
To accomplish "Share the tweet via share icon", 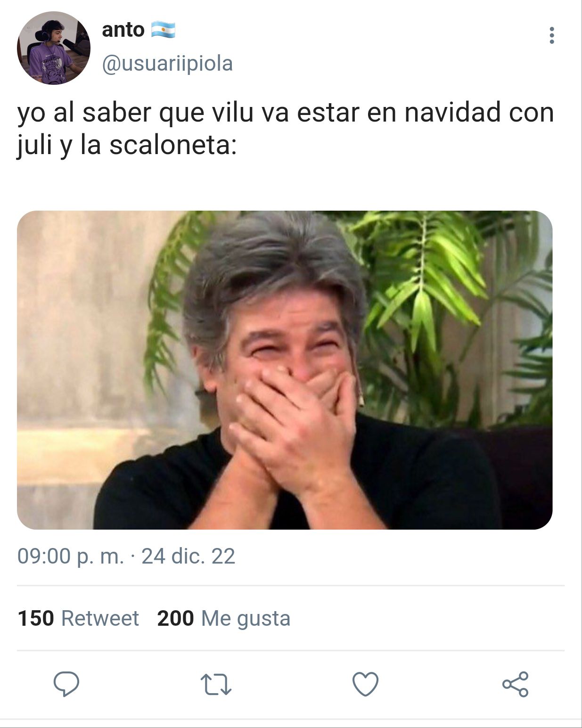I will pyautogui.click(x=515, y=684).
